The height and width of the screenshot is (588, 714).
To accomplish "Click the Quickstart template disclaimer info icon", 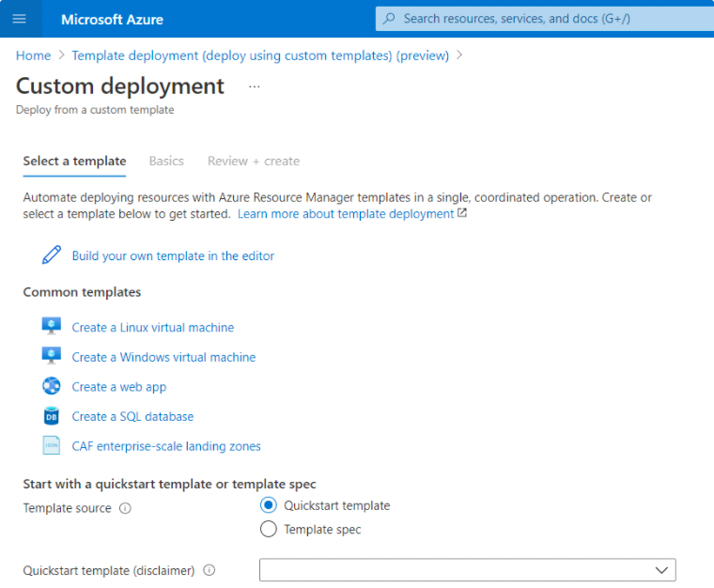I will (209, 570).
